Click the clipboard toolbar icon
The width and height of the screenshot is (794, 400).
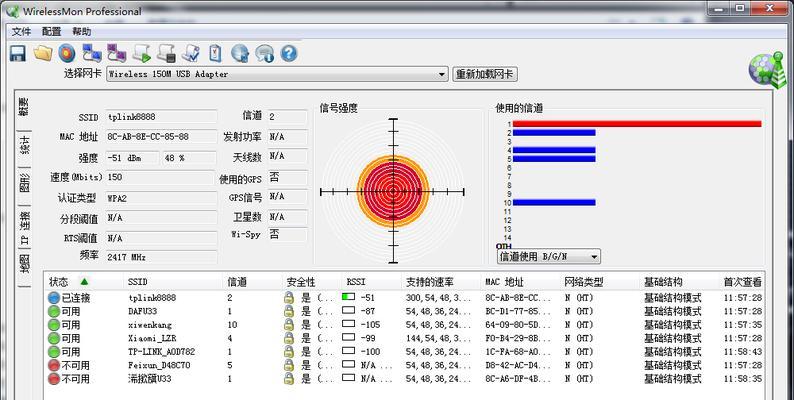[215, 53]
